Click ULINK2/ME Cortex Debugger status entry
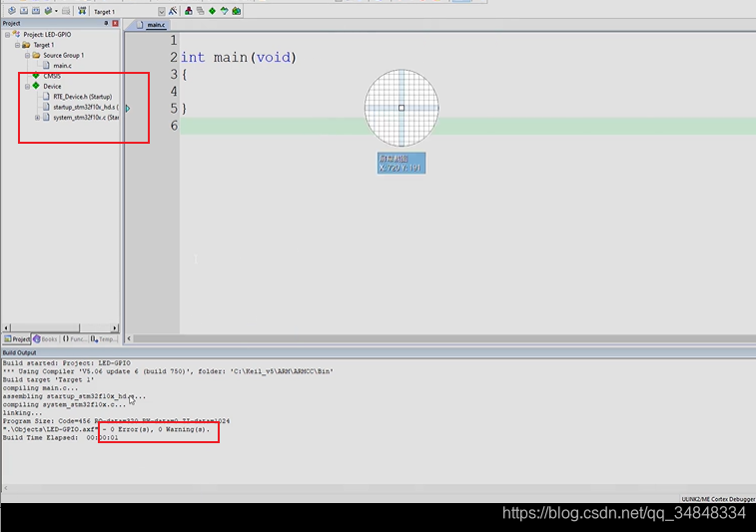 coord(717,499)
